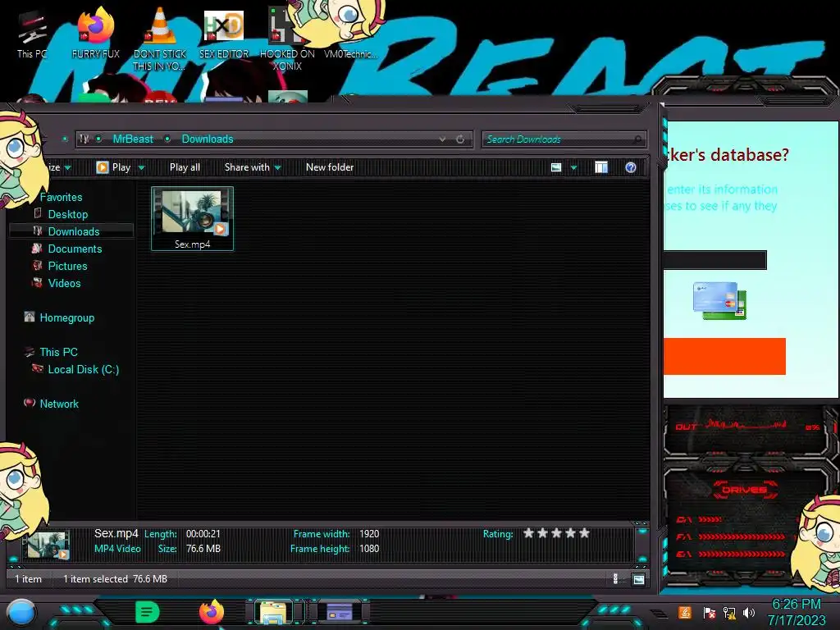The image size is (840, 630).
Task: Open the address bar history dropdown
Action: point(442,139)
